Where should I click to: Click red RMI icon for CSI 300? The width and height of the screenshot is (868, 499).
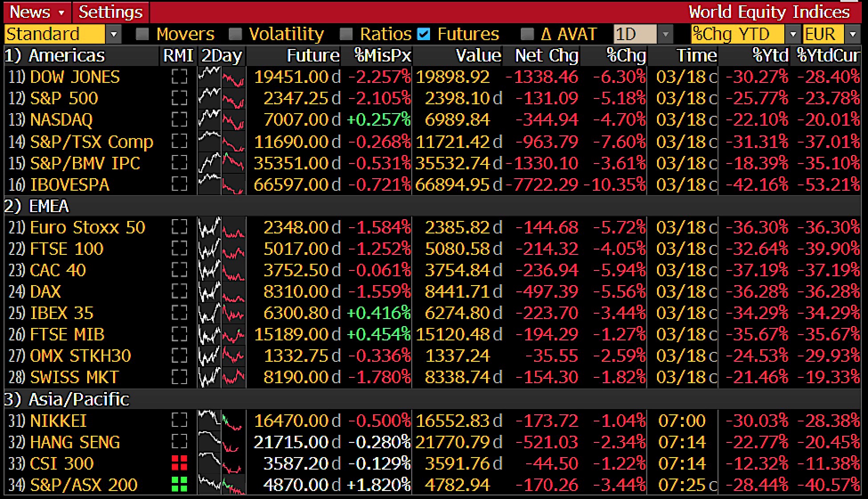179,463
